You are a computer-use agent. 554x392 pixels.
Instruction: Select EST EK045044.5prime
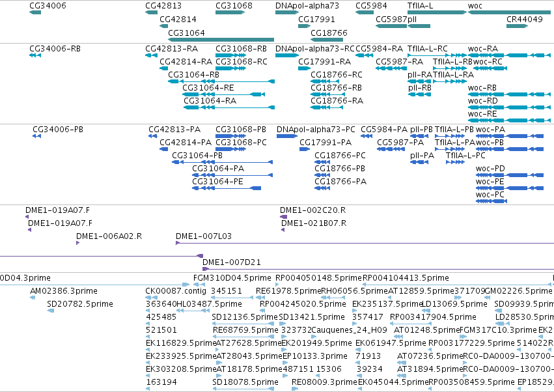coord(393,382)
